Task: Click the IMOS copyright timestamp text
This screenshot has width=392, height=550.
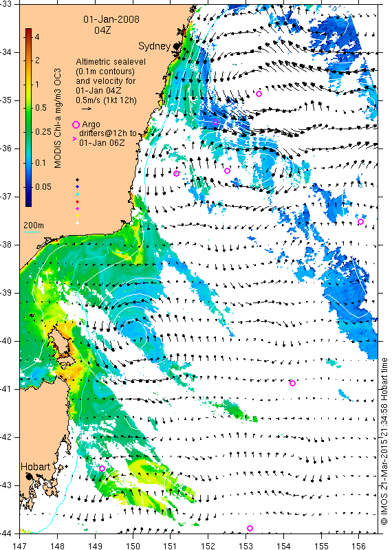Action: (384, 441)
